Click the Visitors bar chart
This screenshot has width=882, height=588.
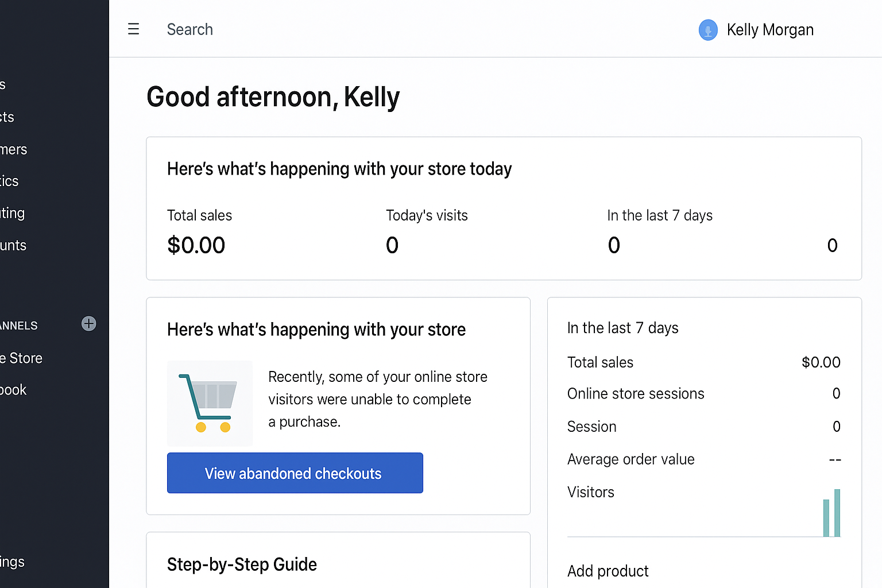(831, 513)
